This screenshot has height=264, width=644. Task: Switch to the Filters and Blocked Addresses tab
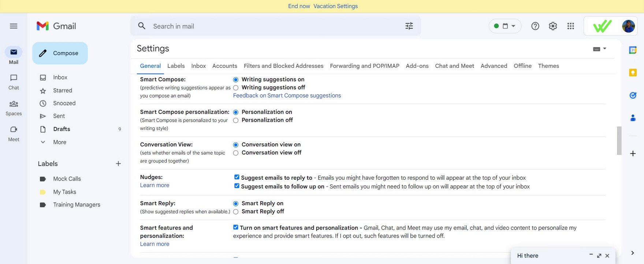tap(283, 66)
